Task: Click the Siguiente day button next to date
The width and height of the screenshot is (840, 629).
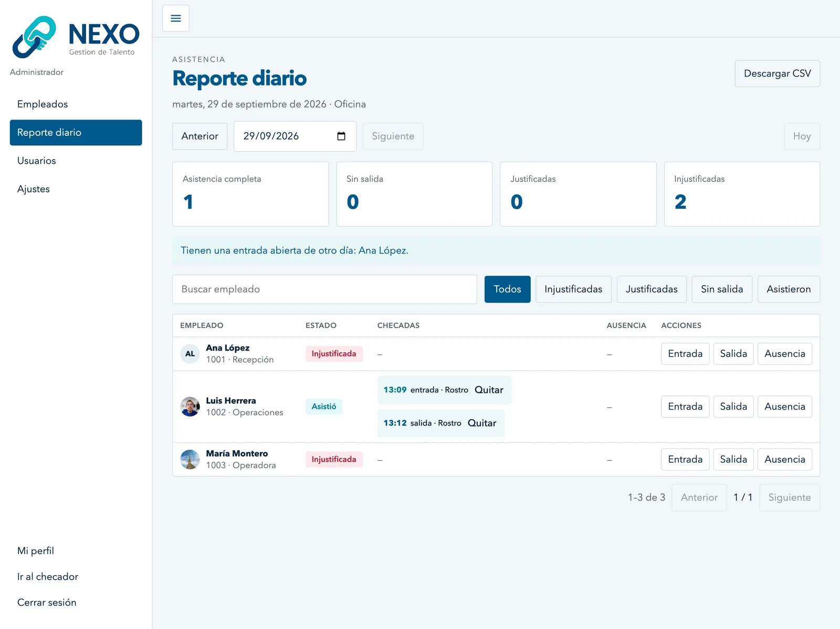Action: click(393, 136)
